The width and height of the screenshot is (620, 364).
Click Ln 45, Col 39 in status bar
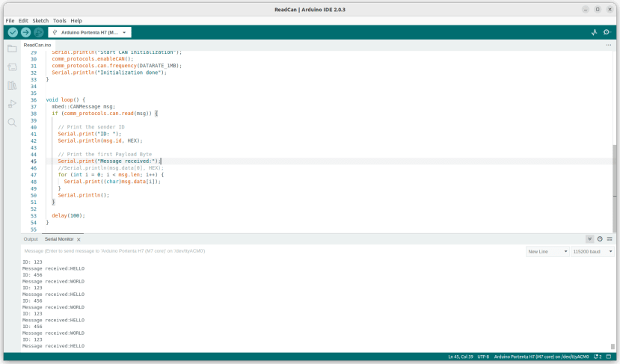(x=461, y=357)
